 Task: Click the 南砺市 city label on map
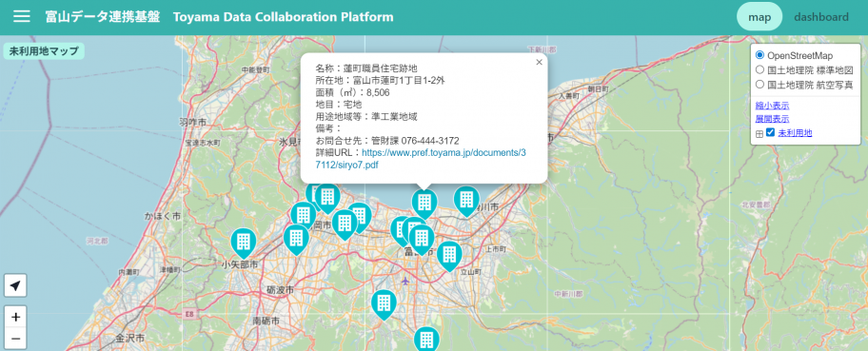[266, 322]
